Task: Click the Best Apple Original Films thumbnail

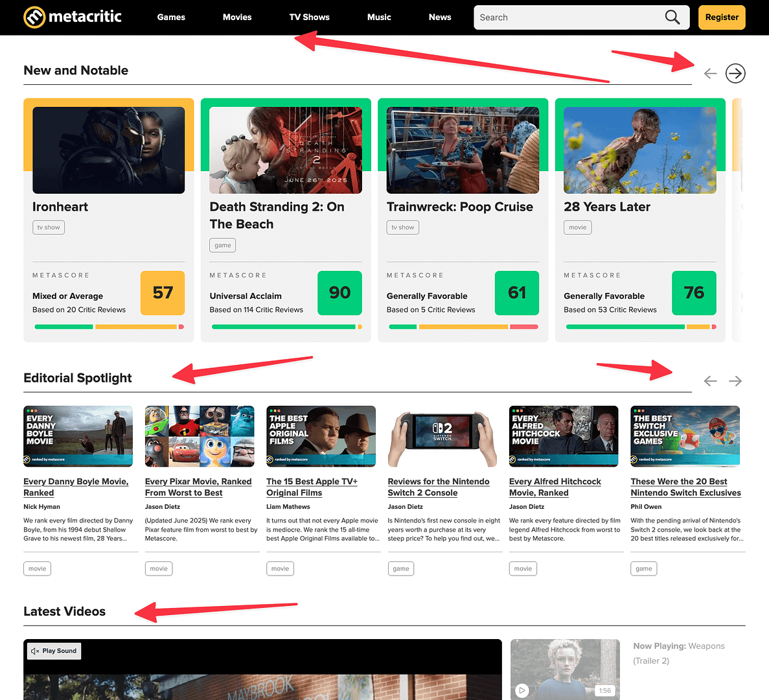Action: pos(321,436)
